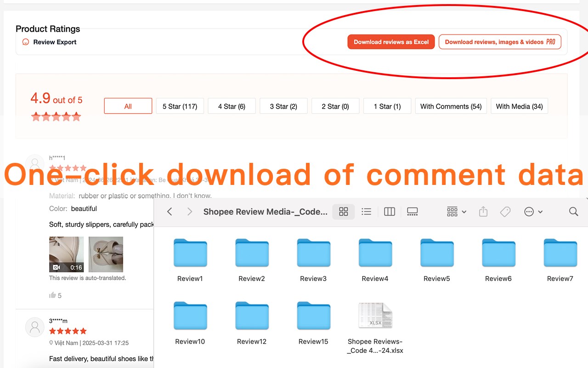Switch Finder to gallery view
The image size is (588, 368).
click(x=412, y=211)
